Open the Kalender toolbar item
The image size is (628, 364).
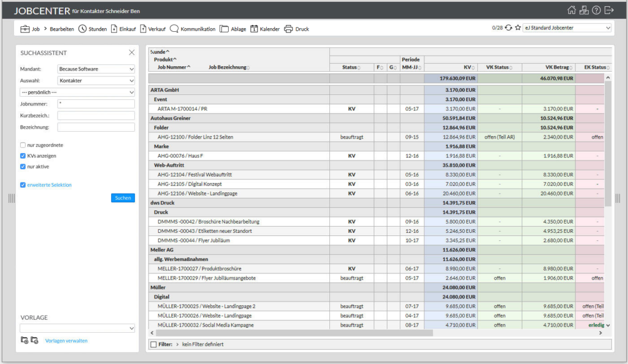[265, 29]
